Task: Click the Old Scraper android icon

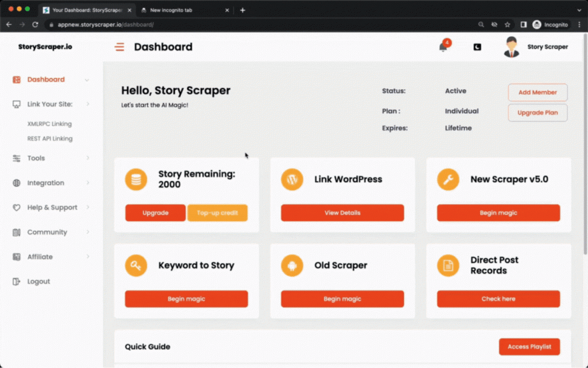Action: pos(292,266)
